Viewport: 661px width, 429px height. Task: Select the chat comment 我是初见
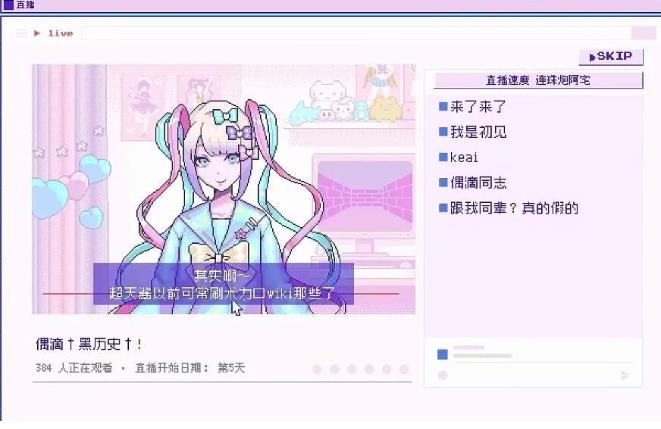[x=473, y=132]
